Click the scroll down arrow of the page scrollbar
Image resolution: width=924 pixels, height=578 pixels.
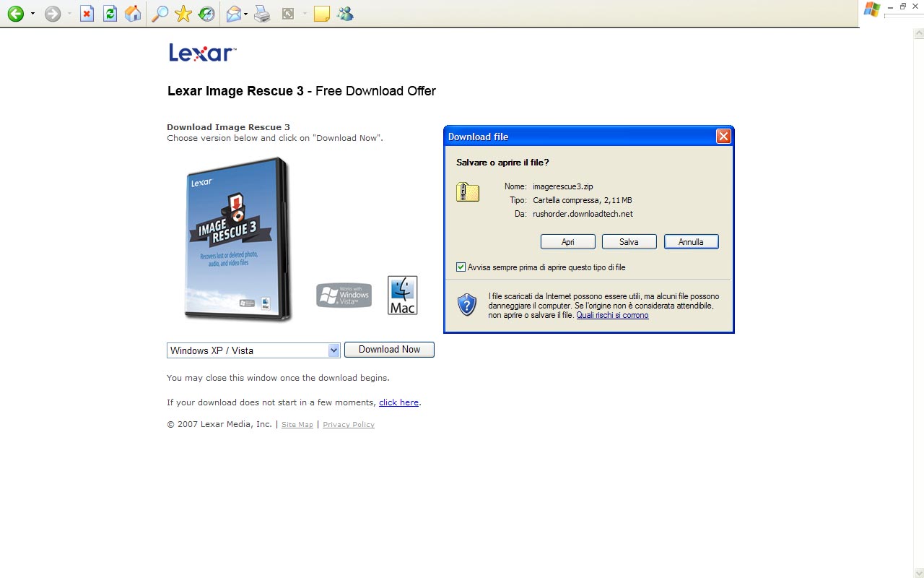point(918,573)
